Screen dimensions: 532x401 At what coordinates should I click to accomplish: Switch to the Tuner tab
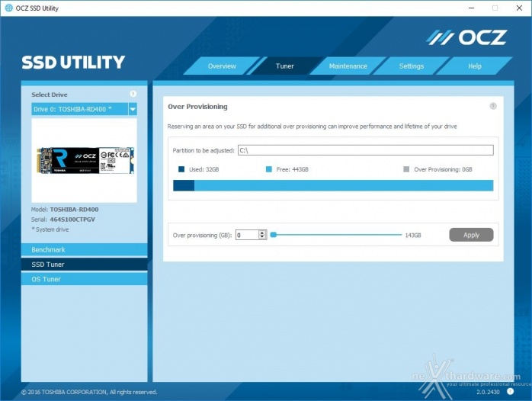tap(284, 66)
